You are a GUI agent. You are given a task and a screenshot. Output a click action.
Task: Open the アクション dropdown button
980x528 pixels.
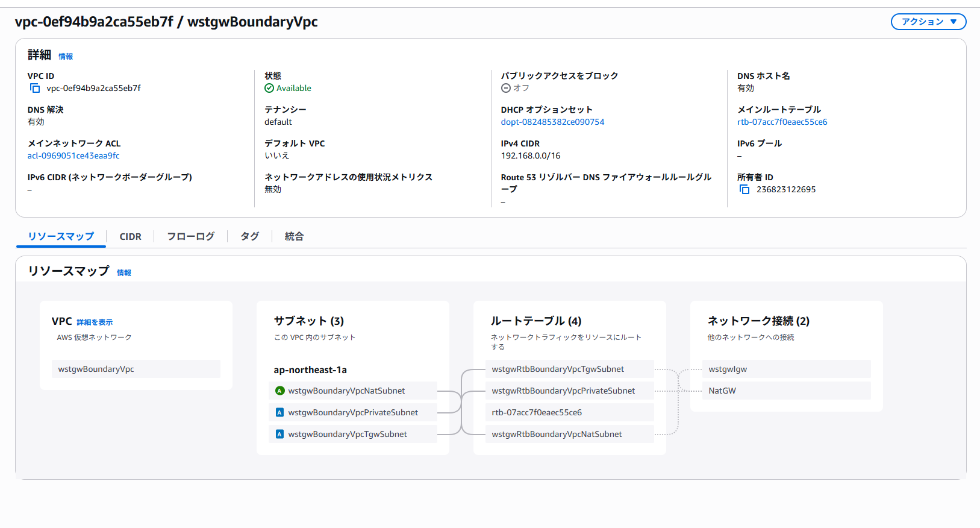pos(928,22)
